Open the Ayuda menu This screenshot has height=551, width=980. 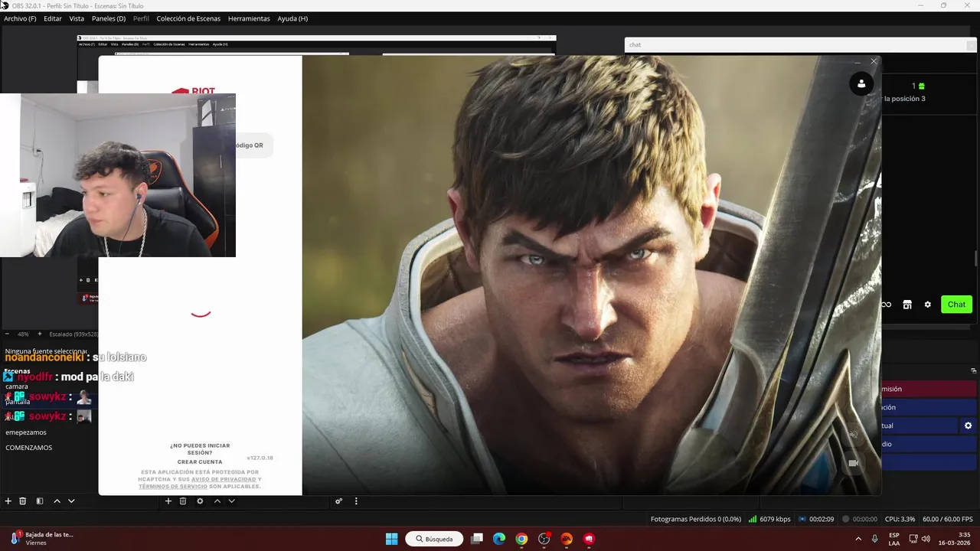[292, 18]
